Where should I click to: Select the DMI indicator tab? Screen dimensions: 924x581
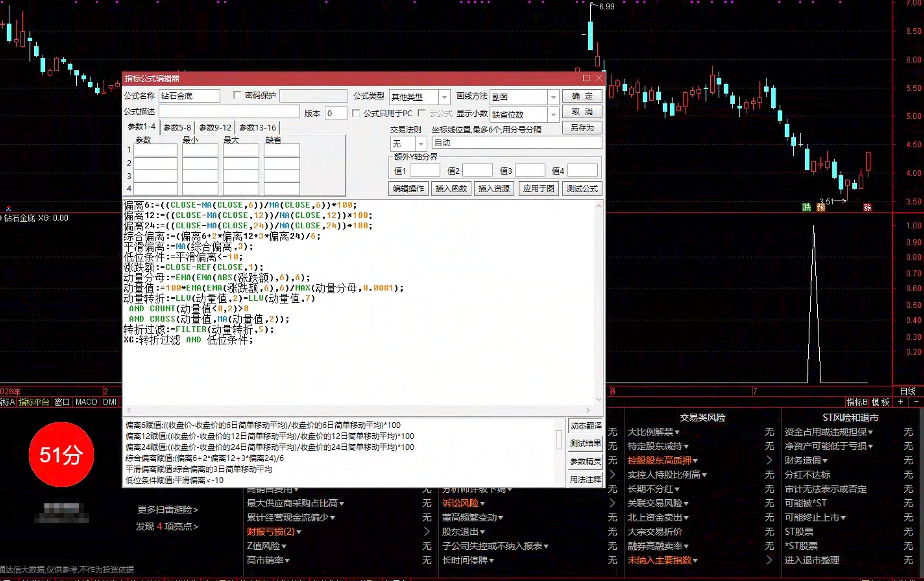click(110, 402)
